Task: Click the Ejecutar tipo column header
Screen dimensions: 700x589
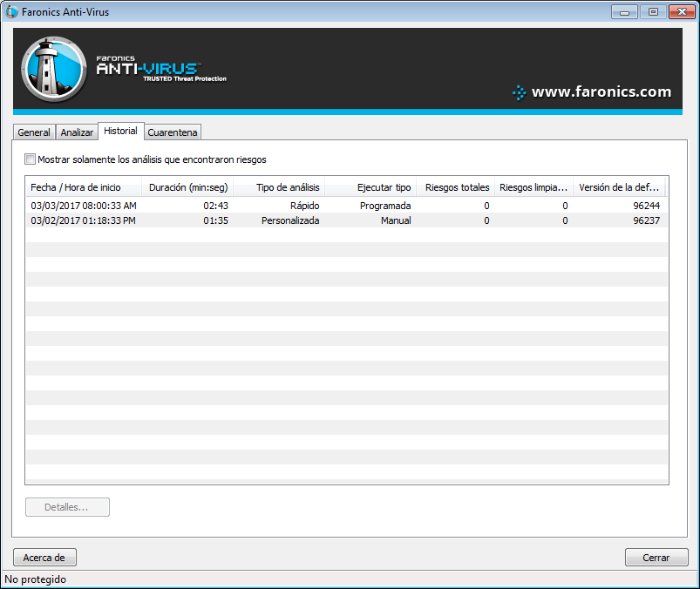Action: click(370, 187)
